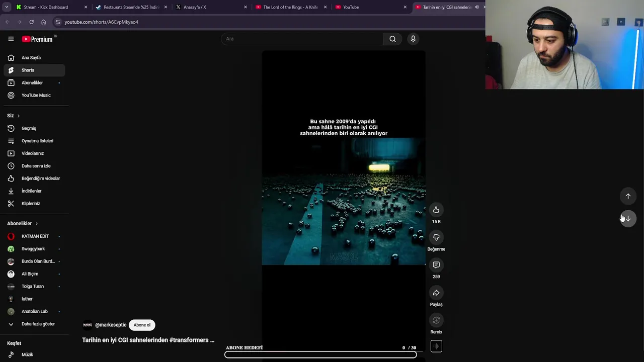
Task: Open Müzik under Keşfet
Action: point(34,354)
